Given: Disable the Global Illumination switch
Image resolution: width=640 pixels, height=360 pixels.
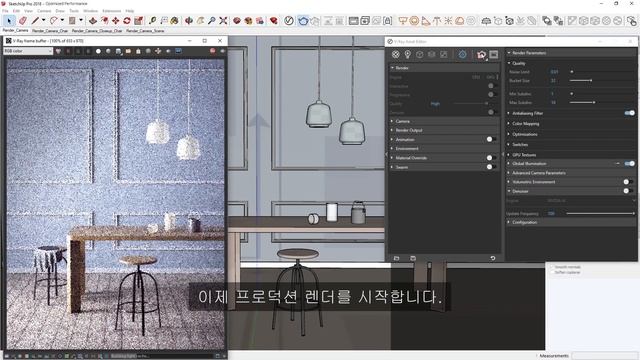Looking at the screenshot, I should 630,164.
